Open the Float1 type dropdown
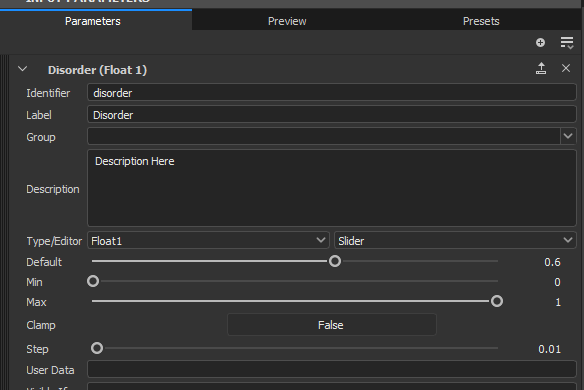The height and width of the screenshot is (390, 584). [x=208, y=241]
